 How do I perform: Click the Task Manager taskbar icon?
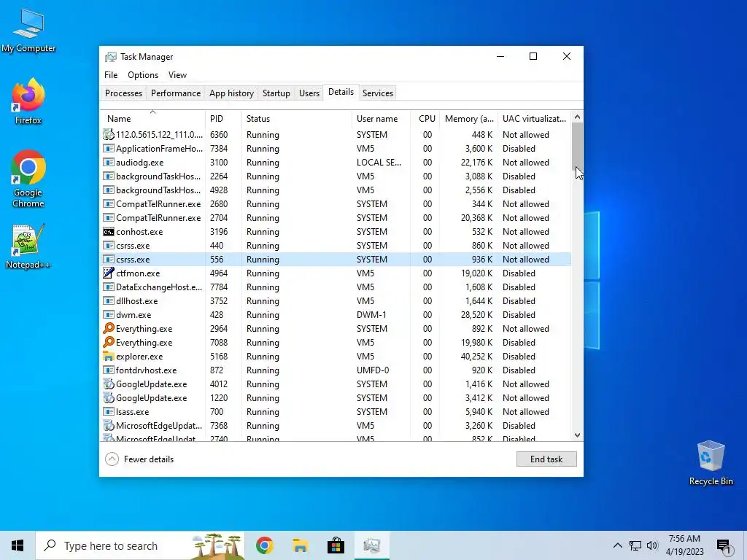[371, 545]
